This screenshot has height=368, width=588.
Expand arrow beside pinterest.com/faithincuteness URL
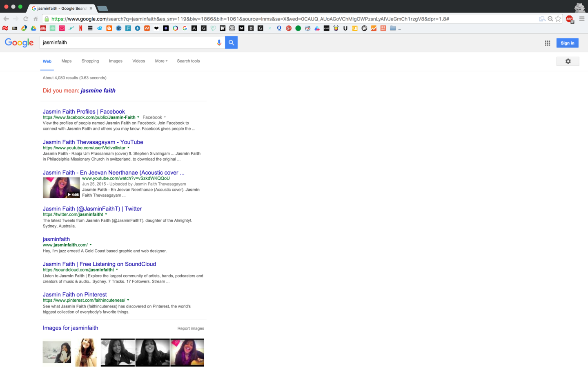coord(128,300)
